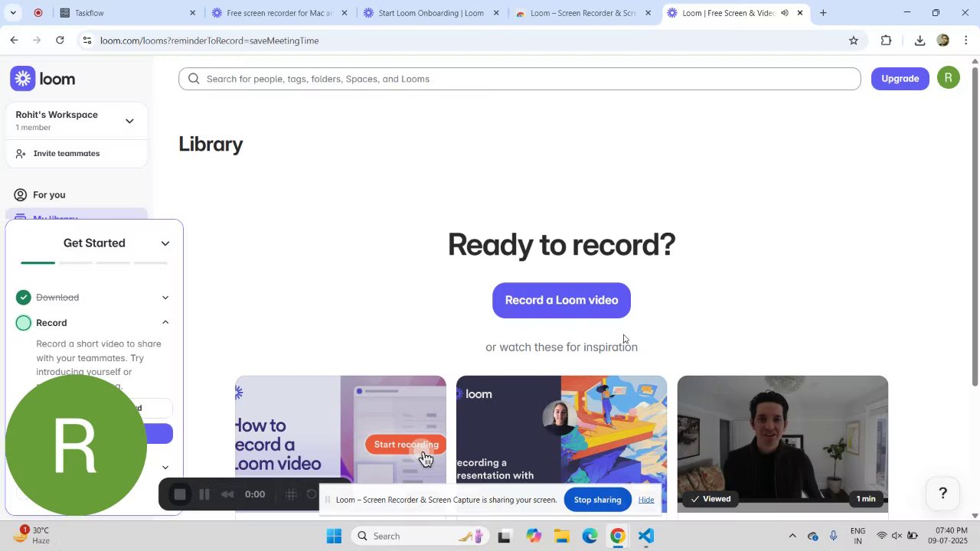Click Invite teammates link
The height and width of the screenshot is (551, 980).
click(67, 154)
